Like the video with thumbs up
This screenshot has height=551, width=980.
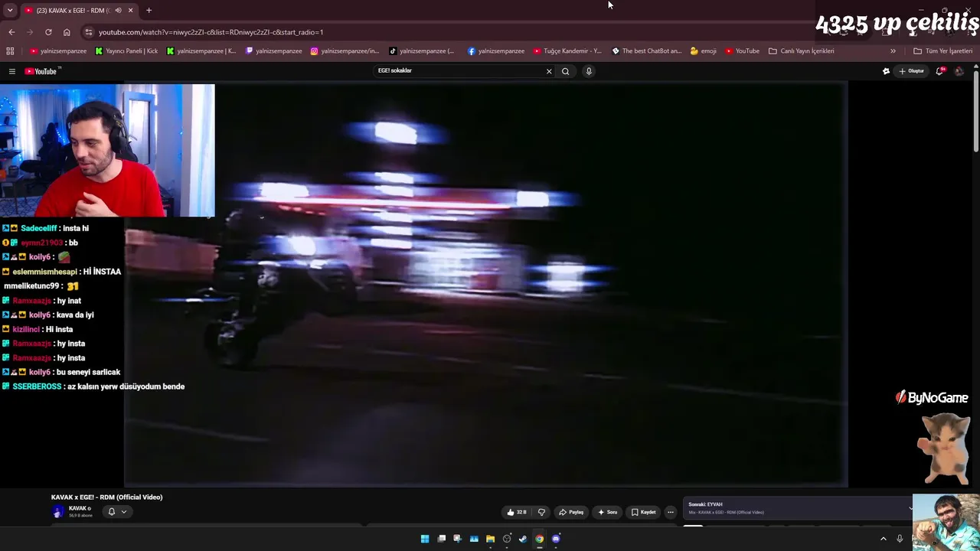click(x=517, y=512)
